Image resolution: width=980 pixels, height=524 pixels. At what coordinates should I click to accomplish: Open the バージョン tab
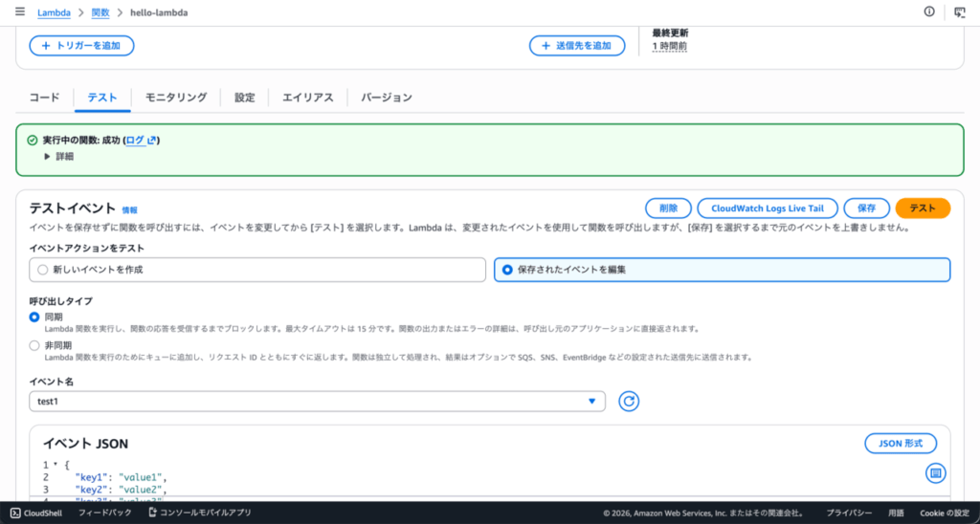pos(387,98)
